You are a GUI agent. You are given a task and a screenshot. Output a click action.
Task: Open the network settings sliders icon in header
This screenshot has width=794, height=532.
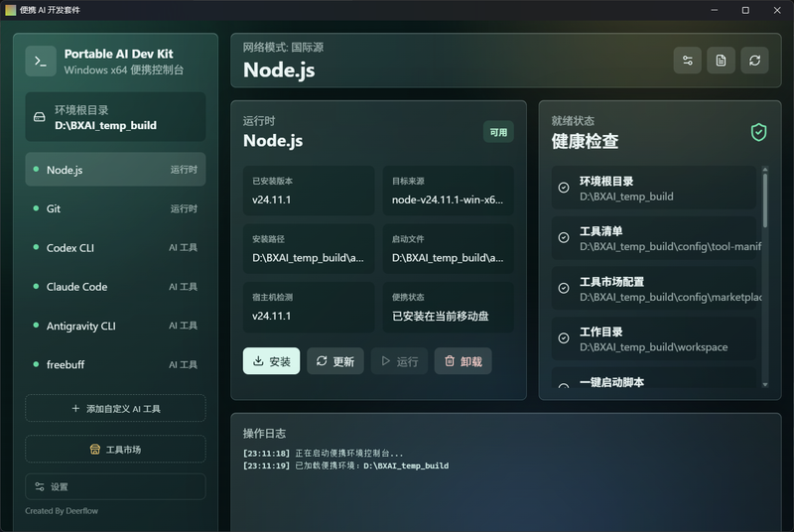[x=687, y=61]
